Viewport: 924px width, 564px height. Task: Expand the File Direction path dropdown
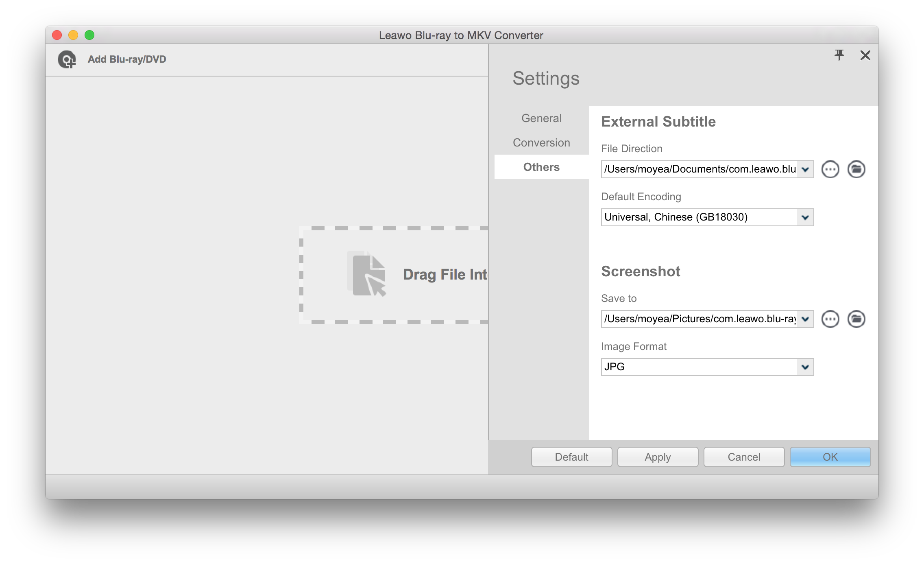pyautogui.click(x=805, y=169)
